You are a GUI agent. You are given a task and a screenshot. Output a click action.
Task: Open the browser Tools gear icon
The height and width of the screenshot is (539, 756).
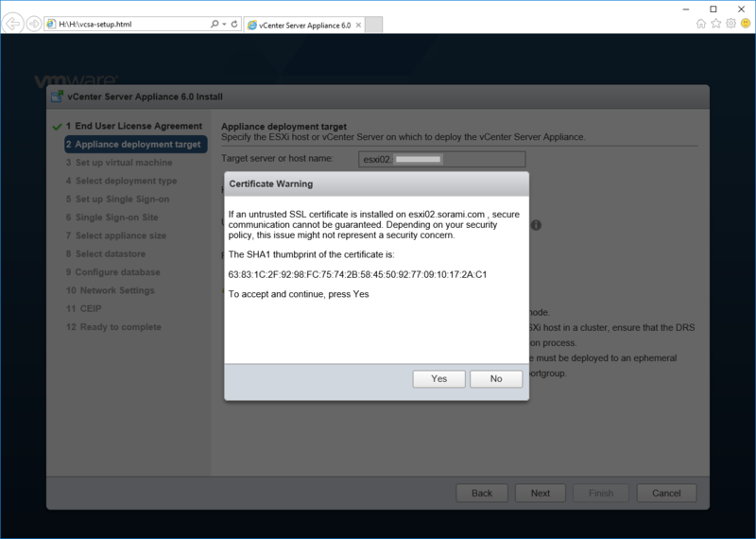[x=730, y=23]
